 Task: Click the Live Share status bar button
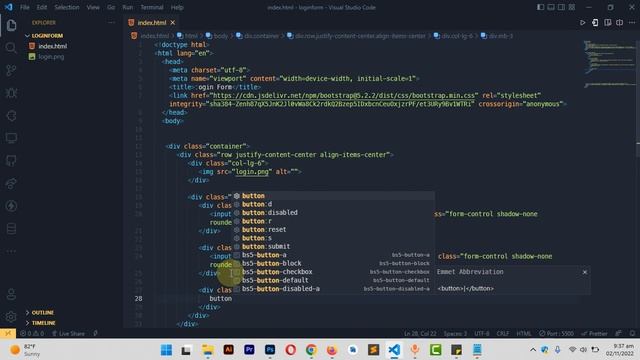coord(68,333)
